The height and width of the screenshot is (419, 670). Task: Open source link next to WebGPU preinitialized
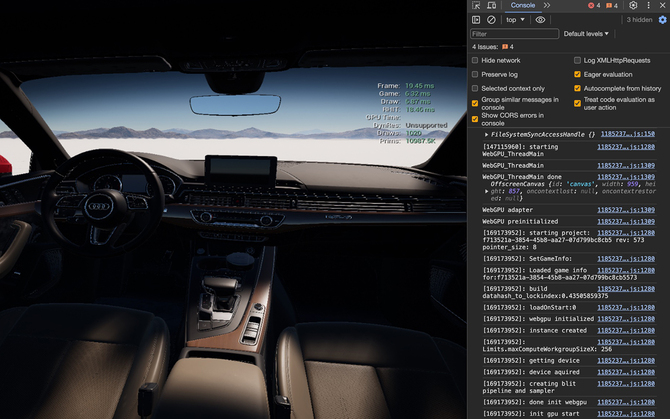(626, 221)
